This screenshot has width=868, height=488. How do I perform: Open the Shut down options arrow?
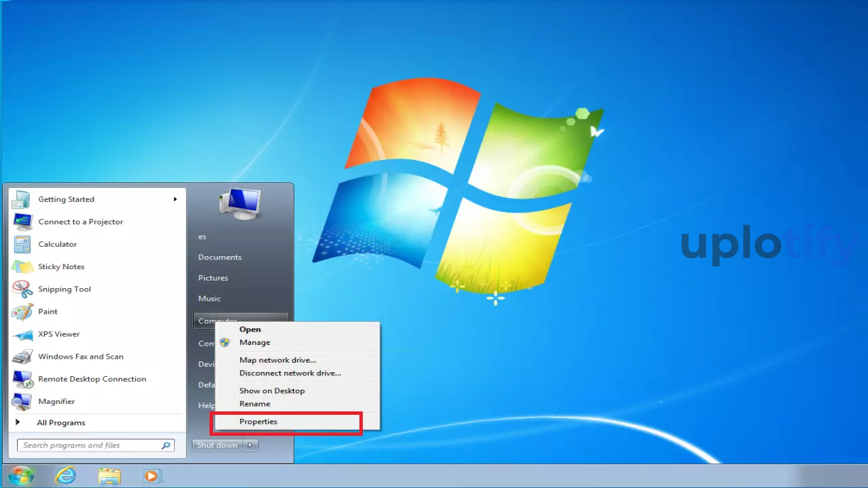tap(250, 445)
